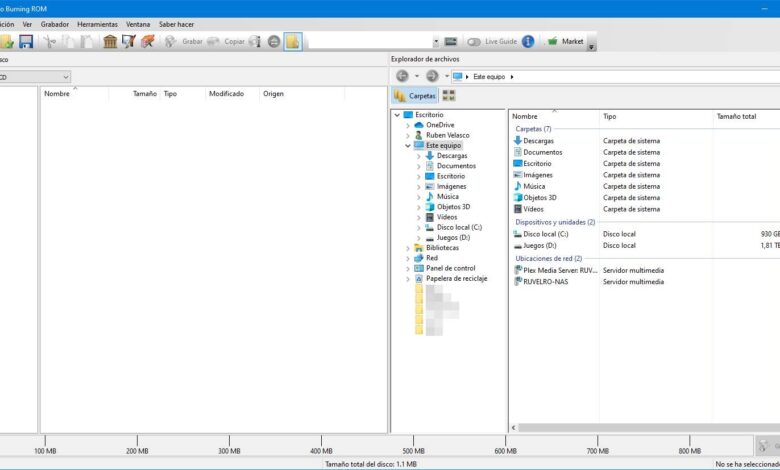Open the forward history dropdown arrow
This screenshot has width=780, height=470.
[447, 76]
